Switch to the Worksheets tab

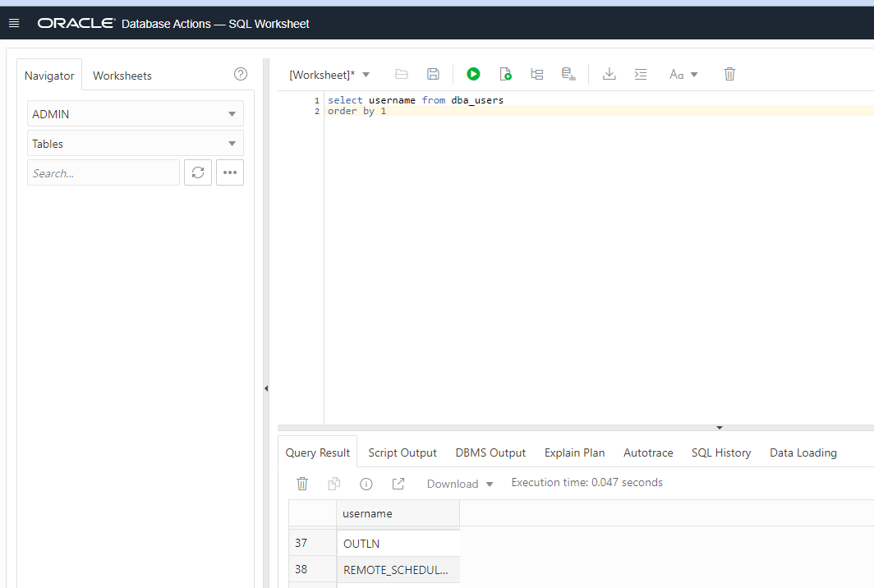tap(122, 75)
